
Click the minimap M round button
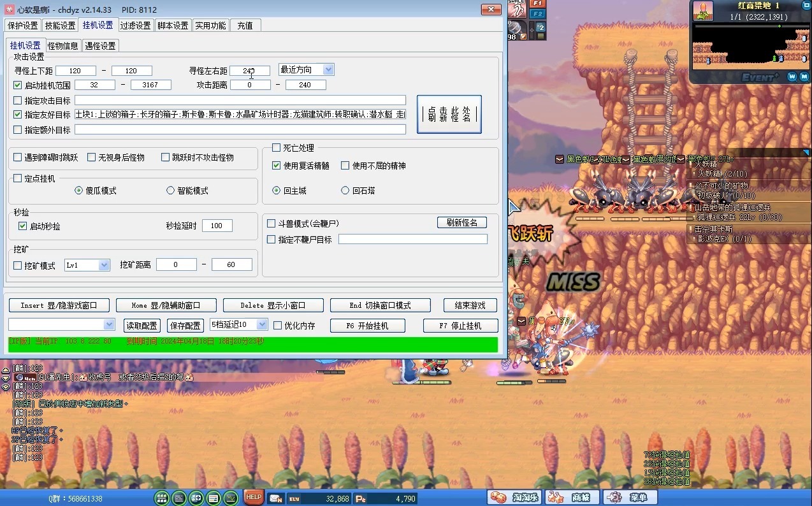pos(803,76)
